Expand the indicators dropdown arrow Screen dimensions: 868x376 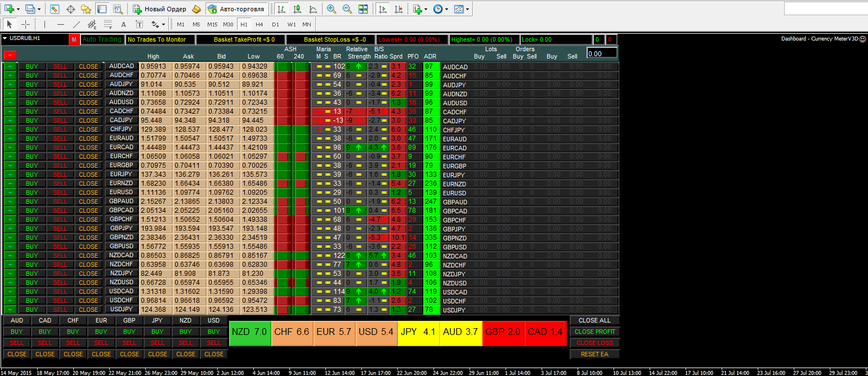click(x=427, y=9)
